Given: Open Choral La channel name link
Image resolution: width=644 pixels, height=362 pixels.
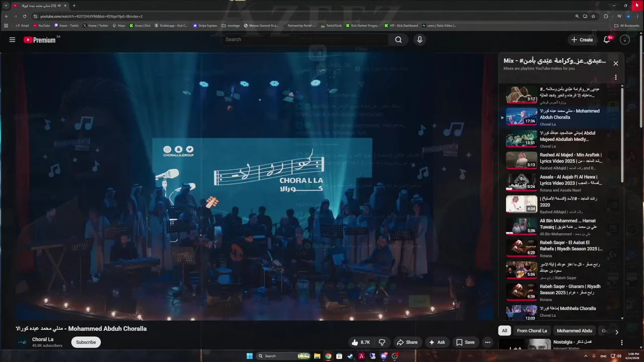Looking at the screenshot, I should tap(43, 339).
